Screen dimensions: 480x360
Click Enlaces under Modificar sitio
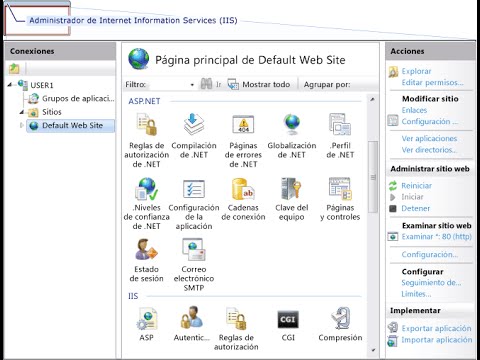(x=414, y=110)
